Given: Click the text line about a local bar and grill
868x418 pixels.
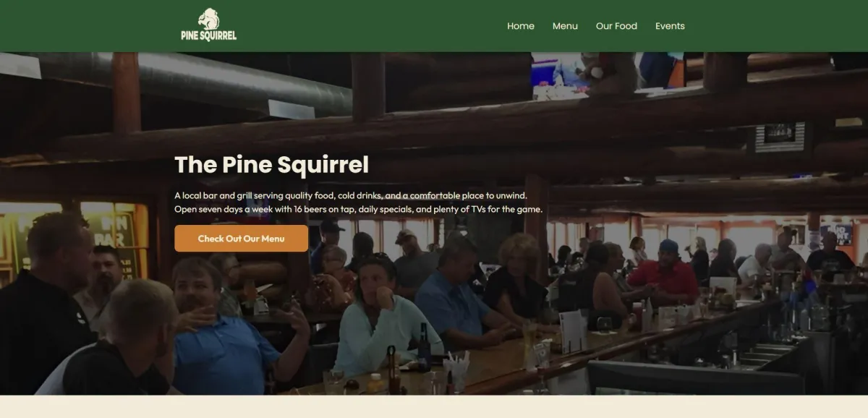Looking at the screenshot, I should (351, 195).
